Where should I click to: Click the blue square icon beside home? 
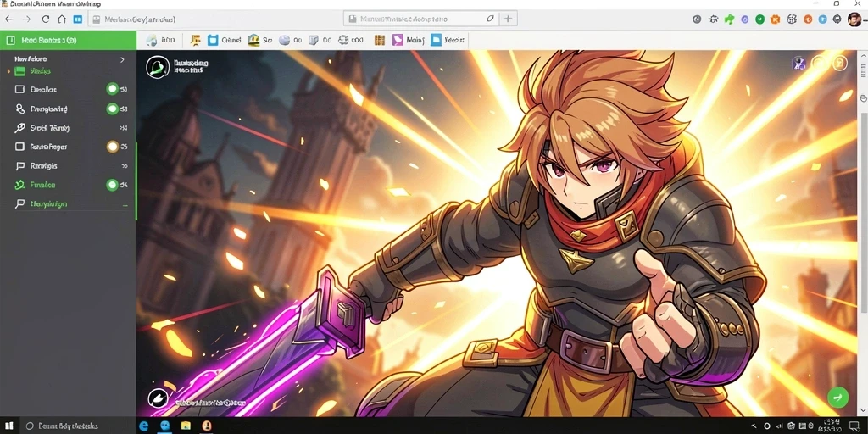point(78,19)
